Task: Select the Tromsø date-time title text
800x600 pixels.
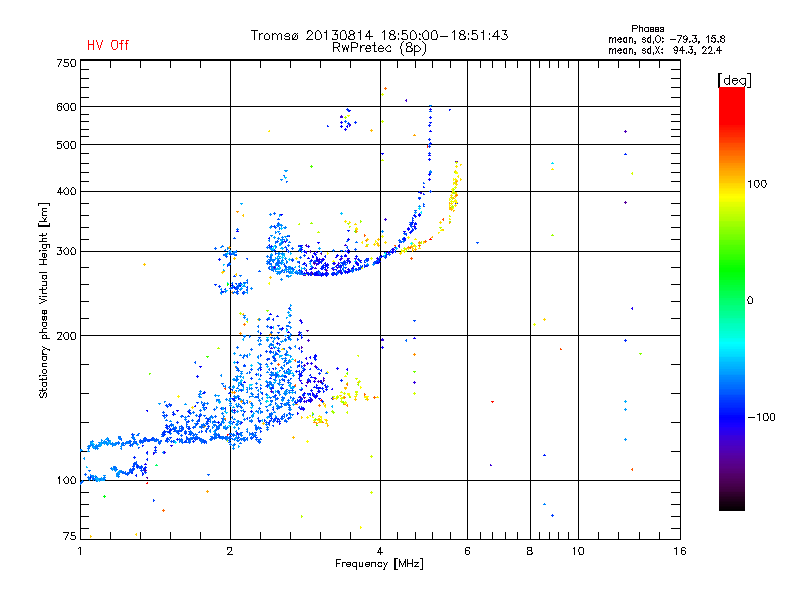Action: pos(379,35)
